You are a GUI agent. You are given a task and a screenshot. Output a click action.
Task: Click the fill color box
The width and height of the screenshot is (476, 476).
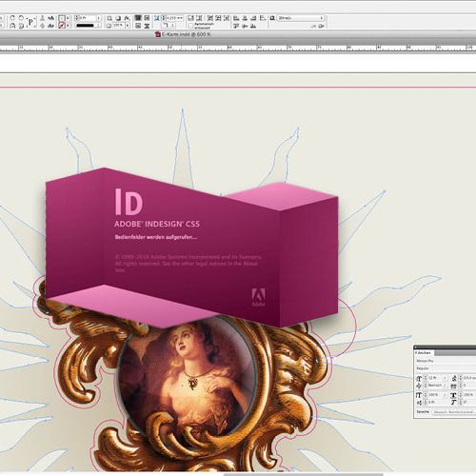click(62, 18)
